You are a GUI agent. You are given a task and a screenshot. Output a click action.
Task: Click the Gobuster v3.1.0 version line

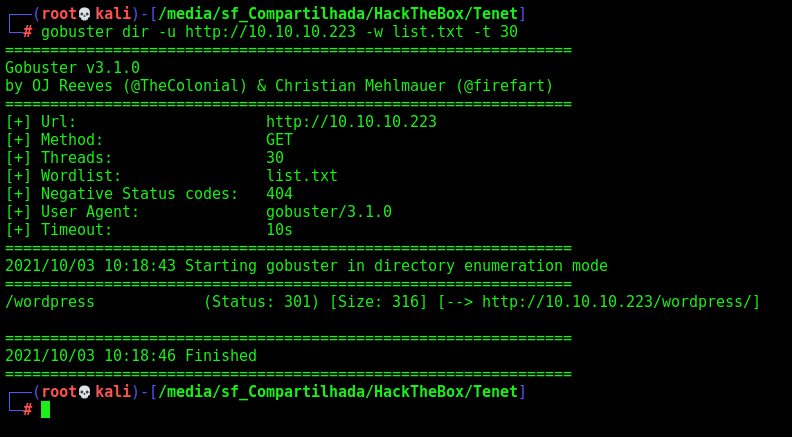pyautogui.click(x=72, y=68)
